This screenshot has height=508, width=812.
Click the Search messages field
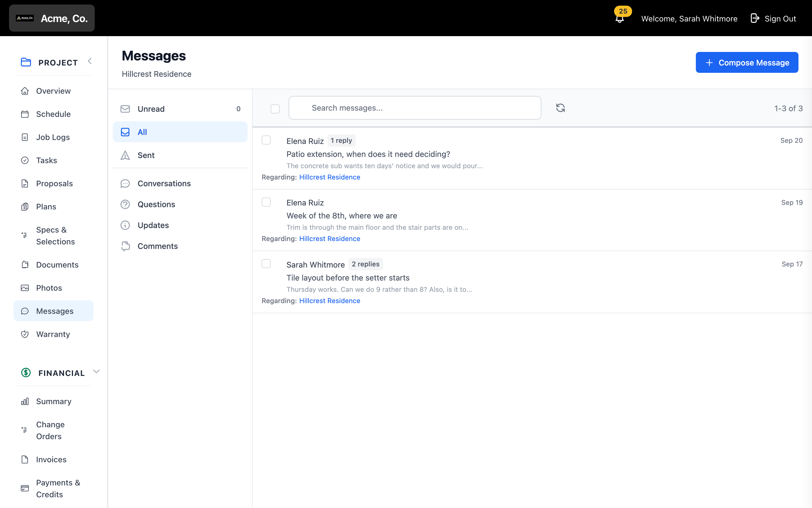pos(415,108)
